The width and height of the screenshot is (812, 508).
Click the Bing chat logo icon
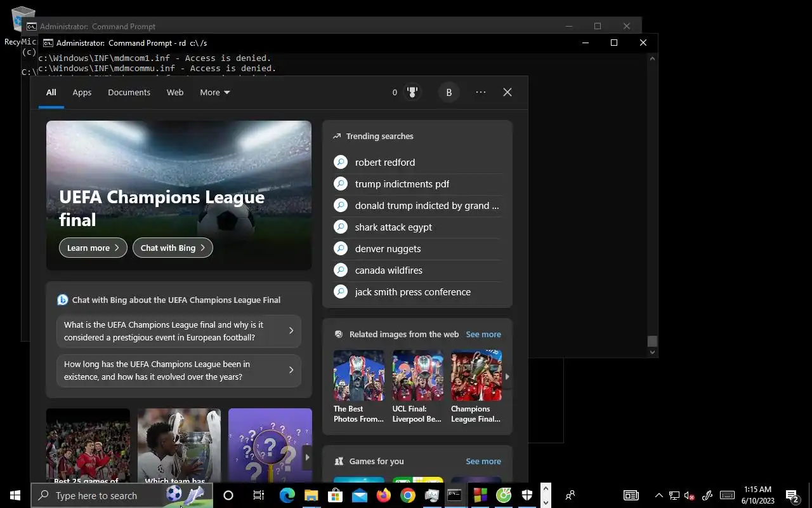(x=62, y=300)
